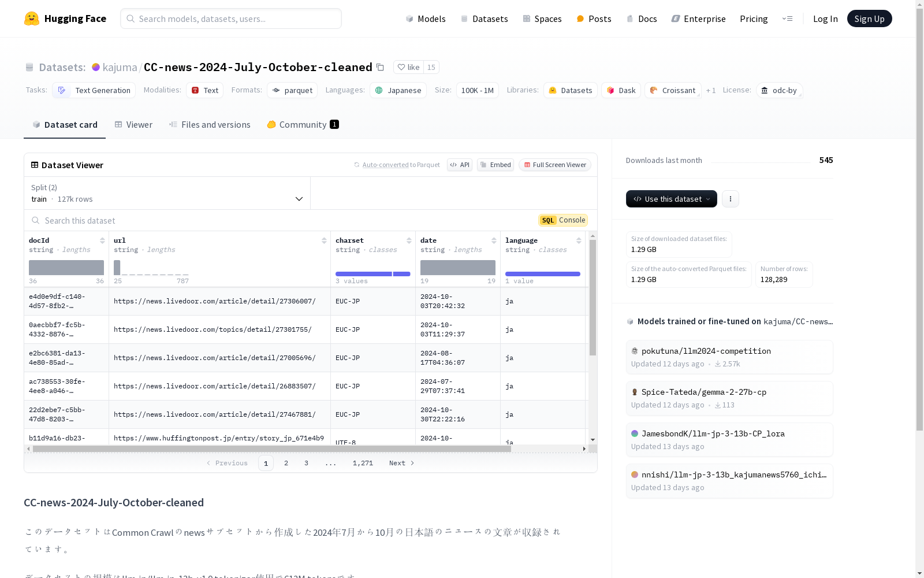Open the Files and versions tab
The image size is (924, 578).
click(x=210, y=125)
